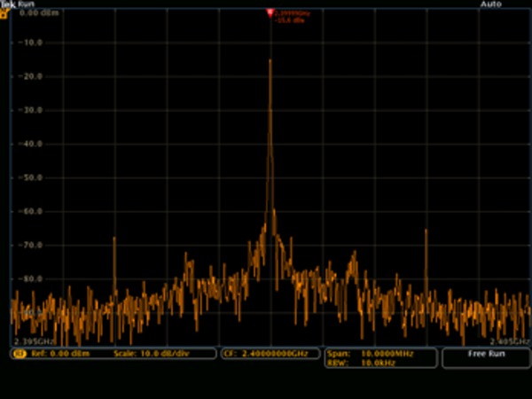Toggle the Auto trigger mode indicator
The height and width of the screenshot is (399, 532).
point(490,4)
